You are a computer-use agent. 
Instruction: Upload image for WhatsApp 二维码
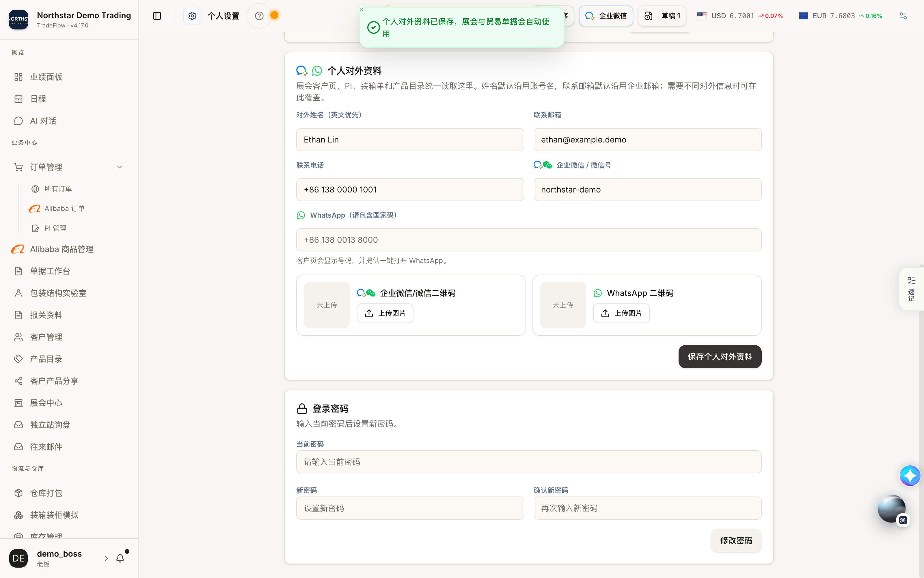621,313
